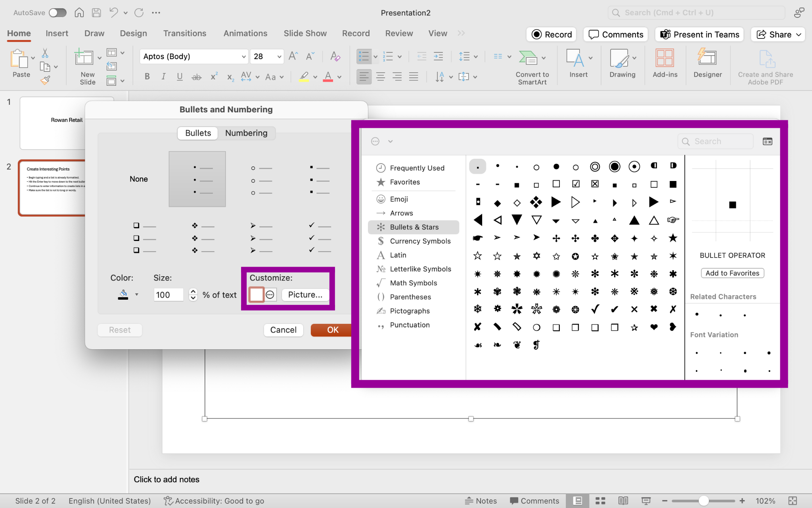The height and width of the screenshot is (508, 812).
Task: Expand the line spacing dropdown
Action: [476, 57]
